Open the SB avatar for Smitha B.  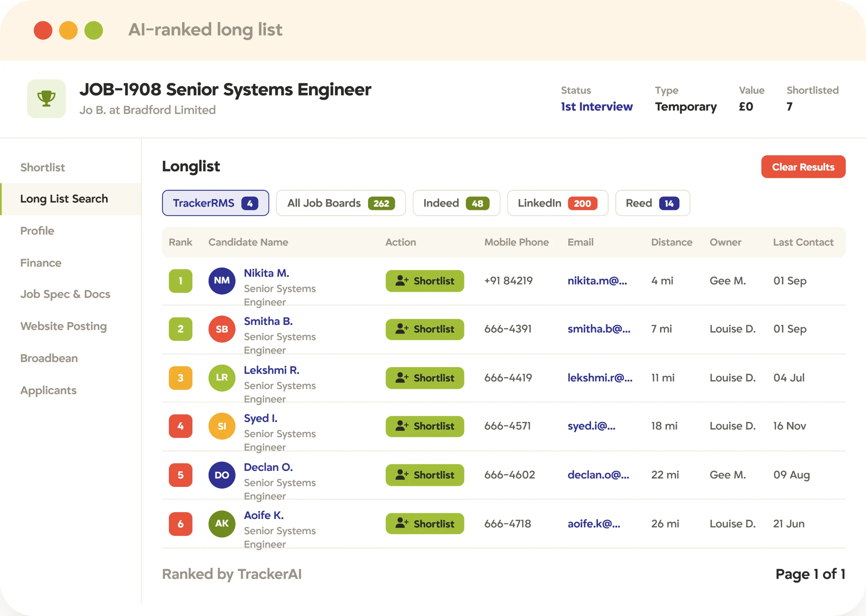(x=222, y=329)
